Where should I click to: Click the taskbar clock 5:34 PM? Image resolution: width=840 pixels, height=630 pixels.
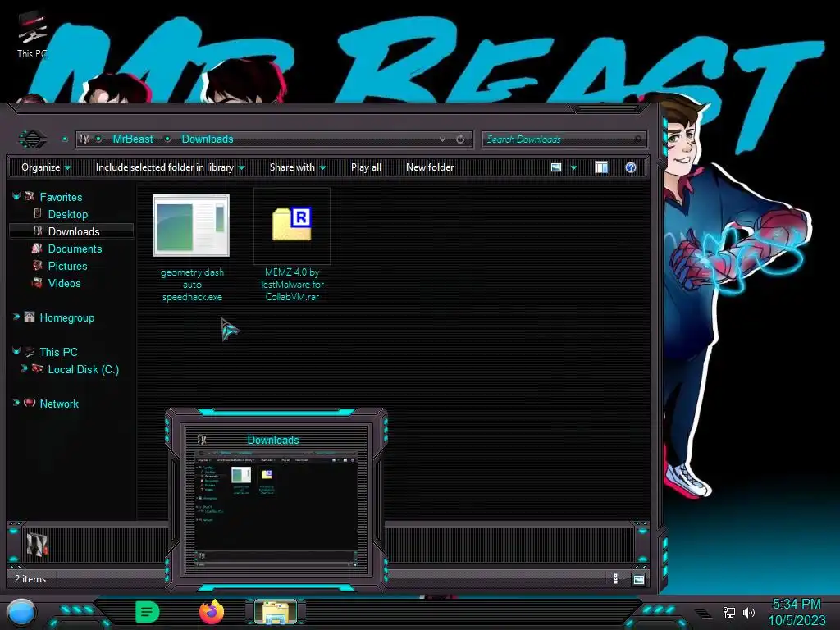coord(797,605)
